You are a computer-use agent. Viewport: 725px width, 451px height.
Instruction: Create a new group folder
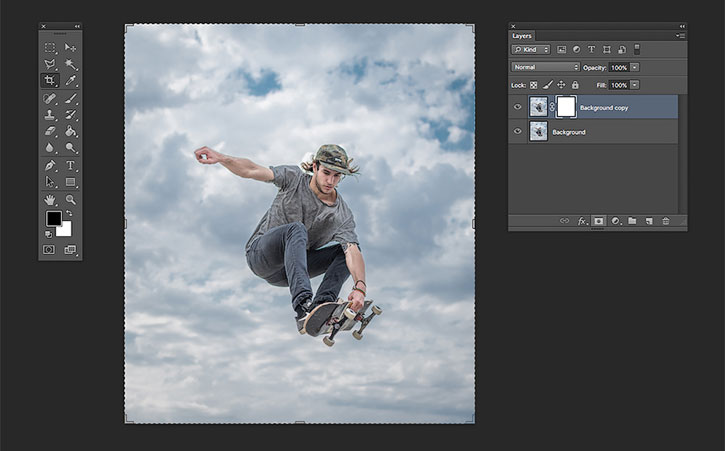[x=632, y=221]
